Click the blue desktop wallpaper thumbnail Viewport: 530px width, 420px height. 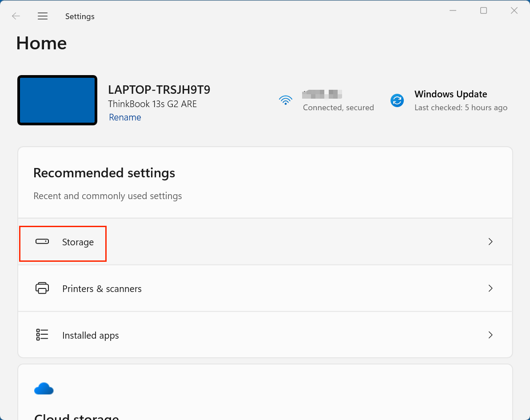57,100
